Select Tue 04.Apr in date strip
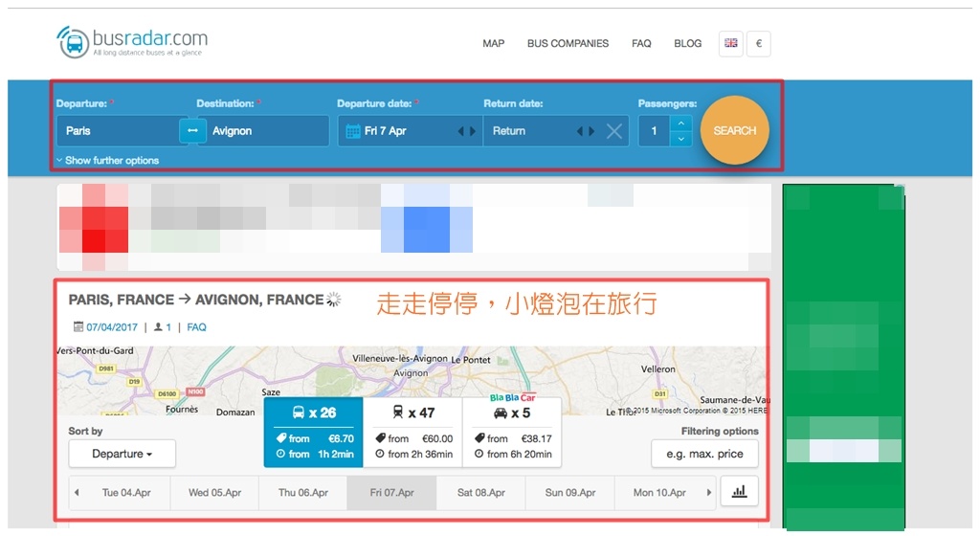 (x=126, y=492)
